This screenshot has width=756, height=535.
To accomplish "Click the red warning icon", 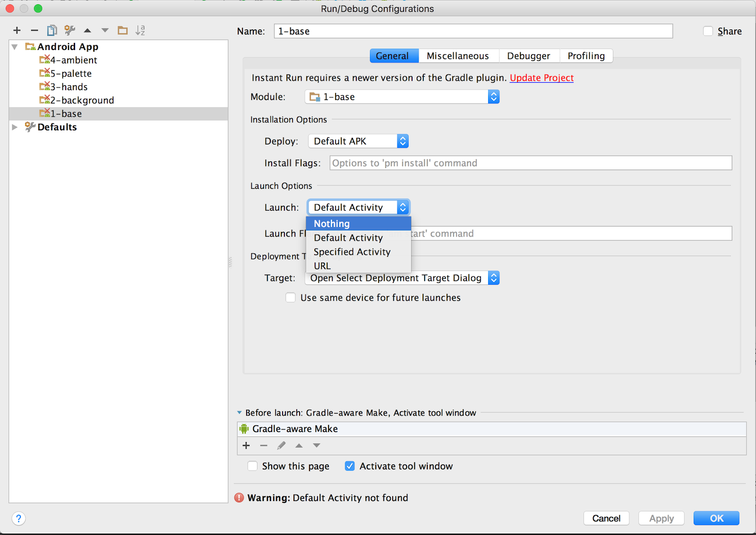I will [239, 498].
